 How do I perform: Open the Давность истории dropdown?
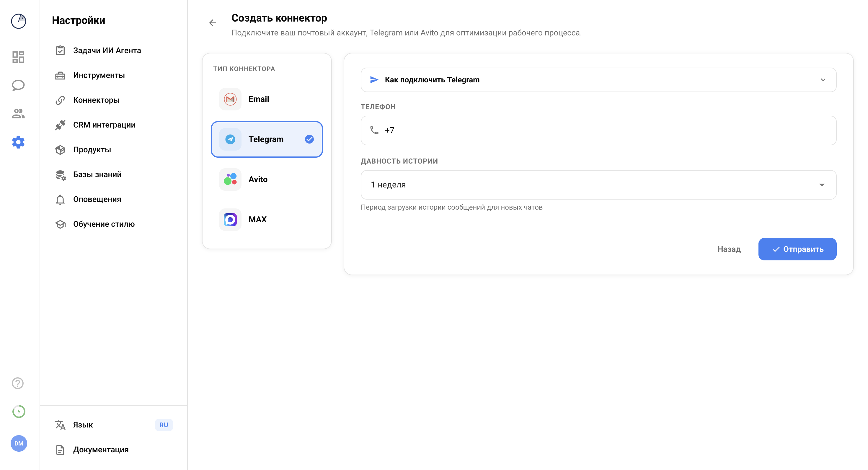598,185
